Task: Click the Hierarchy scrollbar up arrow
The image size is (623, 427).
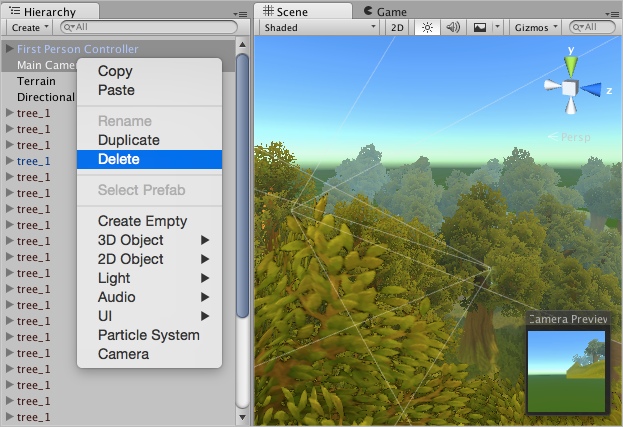Action: click(242, 44)
